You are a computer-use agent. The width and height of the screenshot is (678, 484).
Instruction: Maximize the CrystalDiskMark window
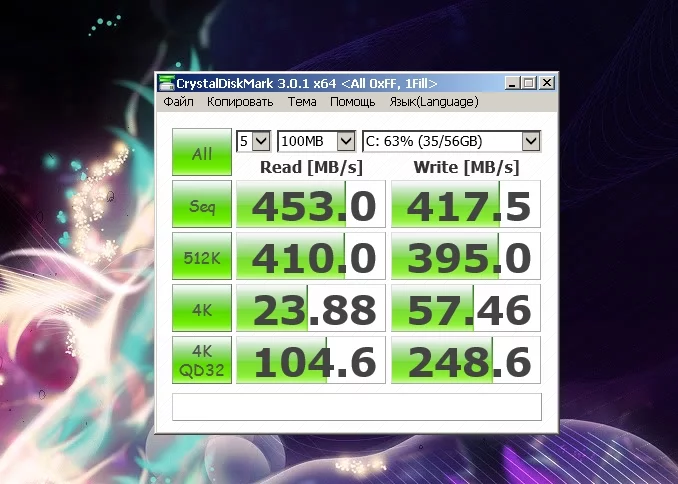point(528,83)
